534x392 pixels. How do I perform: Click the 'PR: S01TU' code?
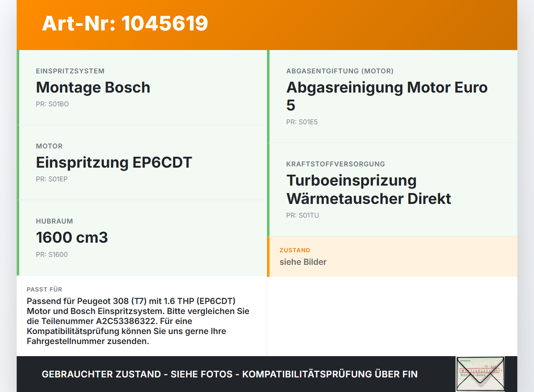click(x=302, y=216)
